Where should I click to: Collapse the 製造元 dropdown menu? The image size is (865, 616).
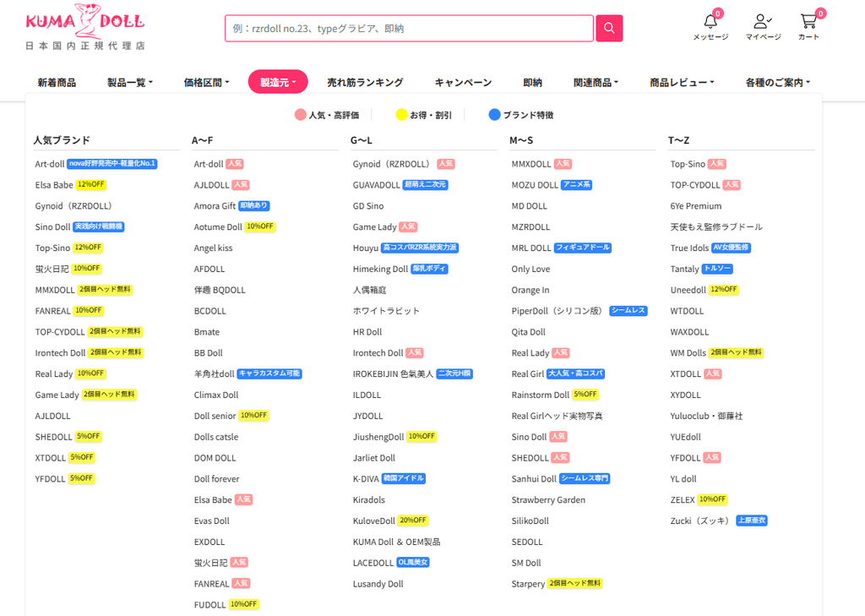(x=278, y=82)
